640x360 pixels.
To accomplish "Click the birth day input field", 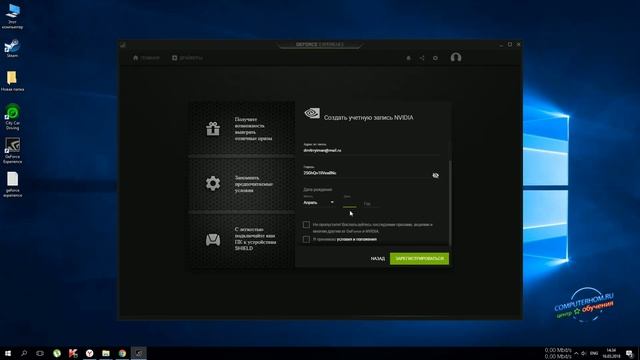I will (349, 203).
